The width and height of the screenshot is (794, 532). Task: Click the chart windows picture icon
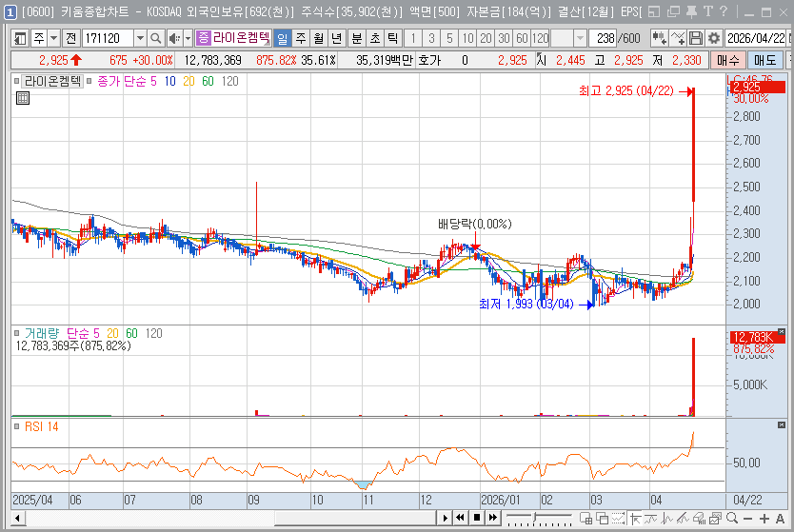716,519
